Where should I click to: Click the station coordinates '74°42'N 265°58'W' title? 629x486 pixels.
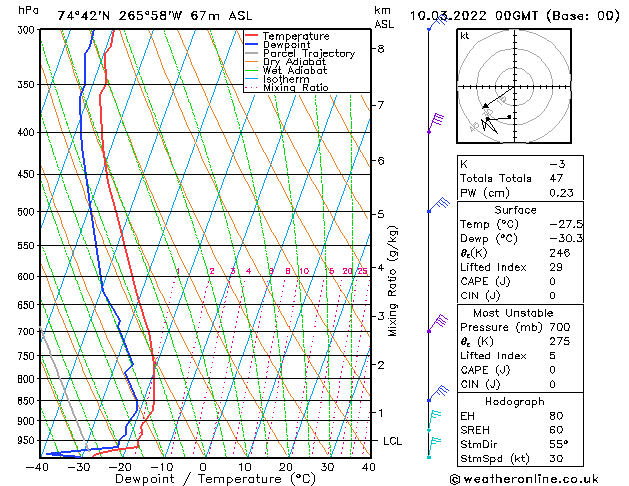click(120, 16)
